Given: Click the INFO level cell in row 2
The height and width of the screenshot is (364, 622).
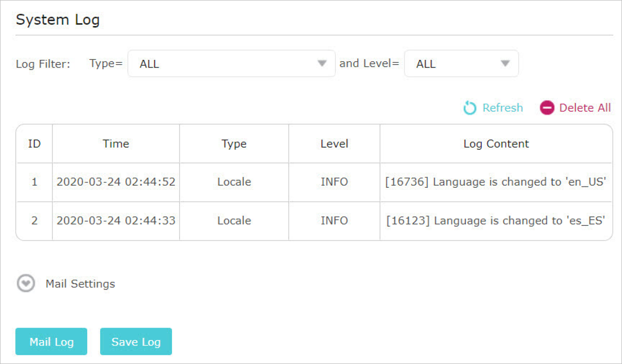Looking at the screenshot, I should [x=334, y=221].
